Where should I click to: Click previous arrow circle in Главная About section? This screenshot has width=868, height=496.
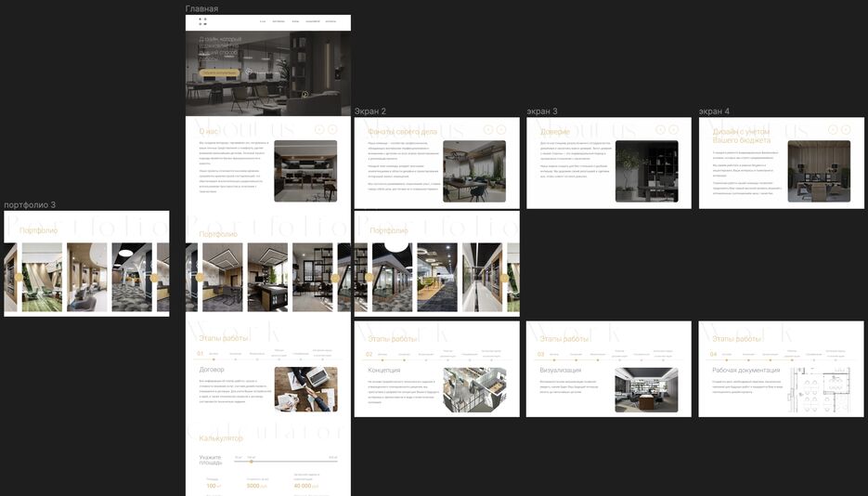pos(318,129)
